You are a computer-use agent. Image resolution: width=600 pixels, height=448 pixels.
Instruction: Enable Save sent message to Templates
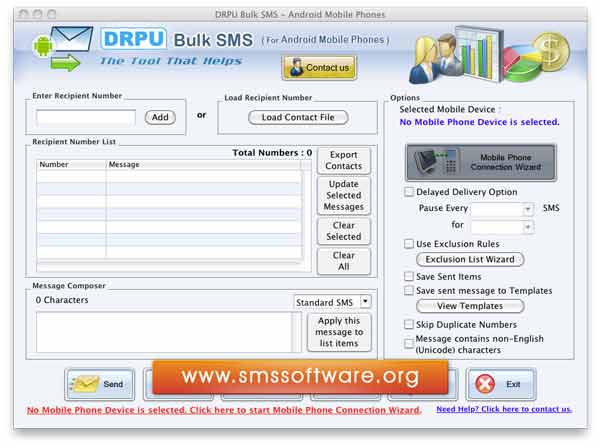point(409,290)
